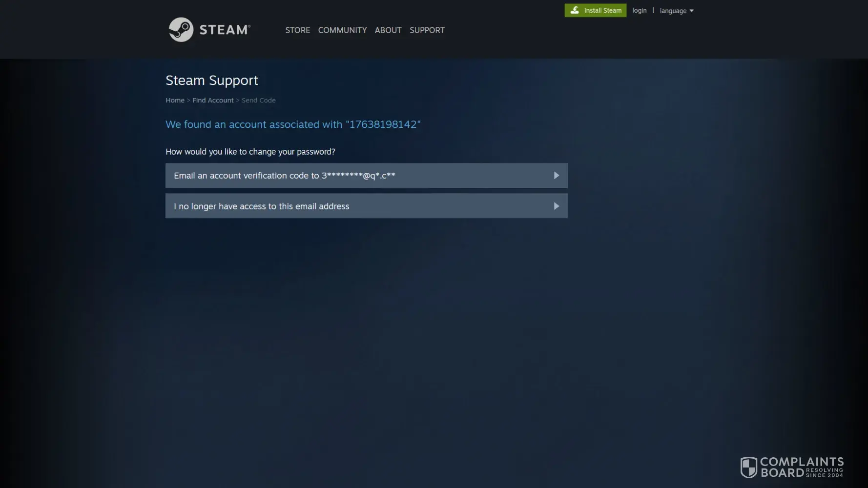Viewport: 868px width, 488px height.
Task: Open the login link
Action: 639,10
